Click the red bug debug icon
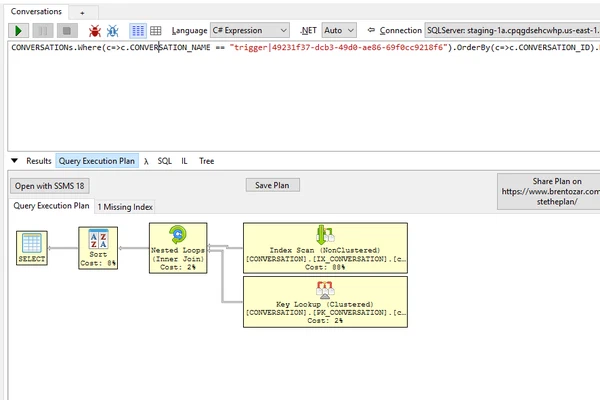Viewport: 600px width, 400px height. (x=95, y=31)
